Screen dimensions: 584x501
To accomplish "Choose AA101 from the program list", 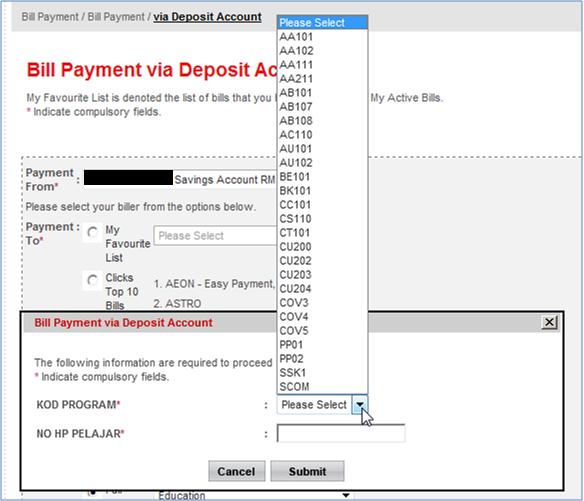I will 323,37.
